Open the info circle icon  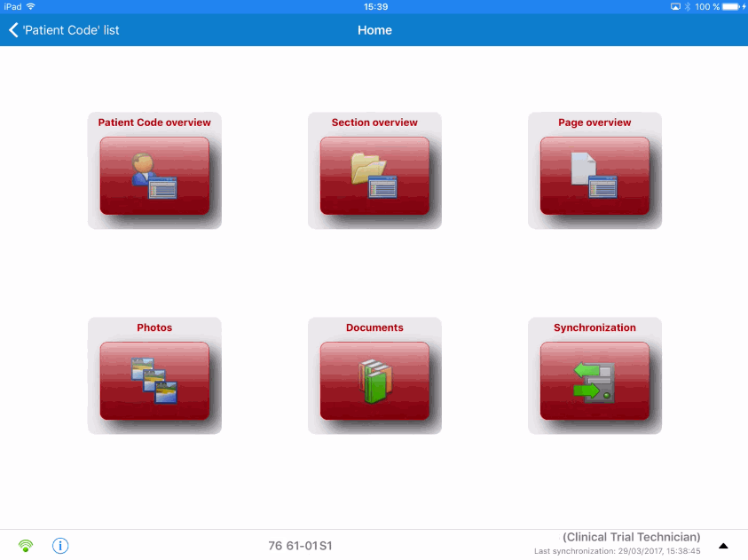click(x=60, y=545)
